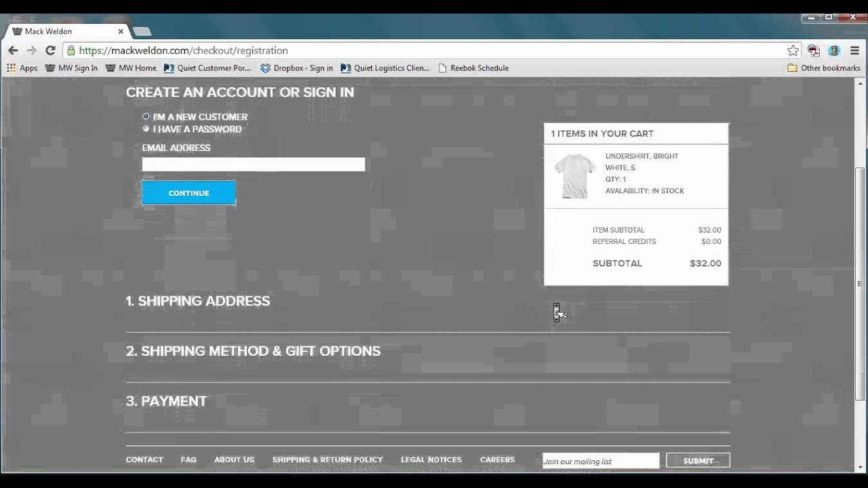Image resolution: width=868 pixels, height=488 pixels.
Task: Click the white undershirt product thumbnail
Action: click(x=574, y=176)
